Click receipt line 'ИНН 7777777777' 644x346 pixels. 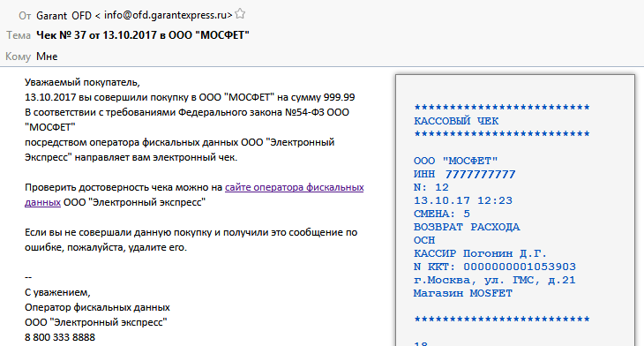[x=465, y=174]
